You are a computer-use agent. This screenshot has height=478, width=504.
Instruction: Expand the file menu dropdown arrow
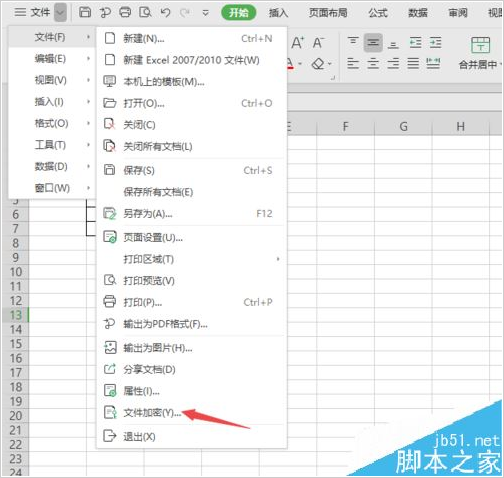[x=60, y=13]
